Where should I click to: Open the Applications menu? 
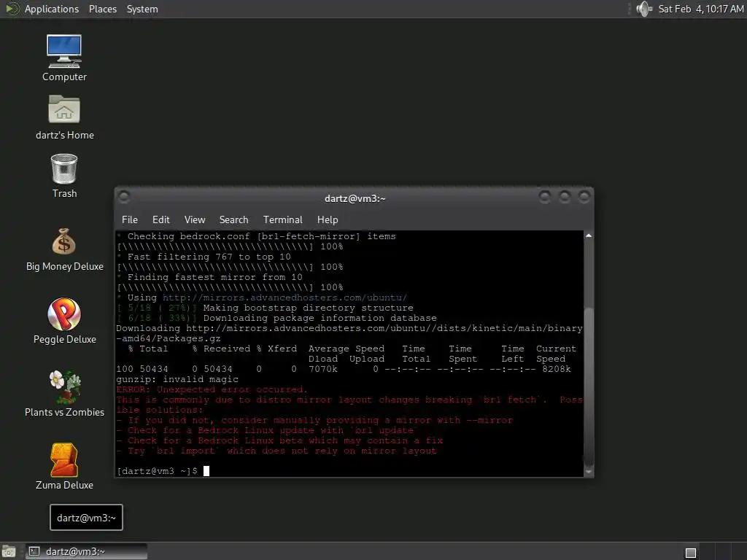tap(52, 9)
